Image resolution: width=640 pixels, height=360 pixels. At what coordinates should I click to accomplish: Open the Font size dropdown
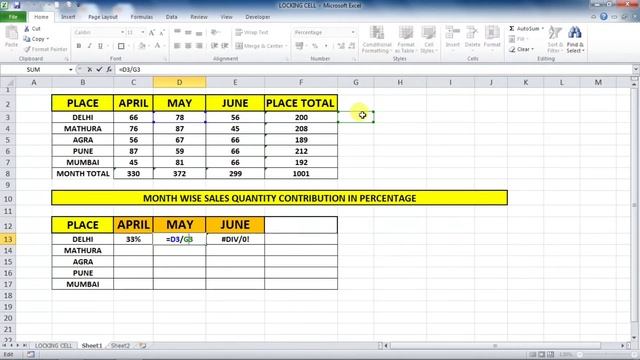click(x=142, y=32)
